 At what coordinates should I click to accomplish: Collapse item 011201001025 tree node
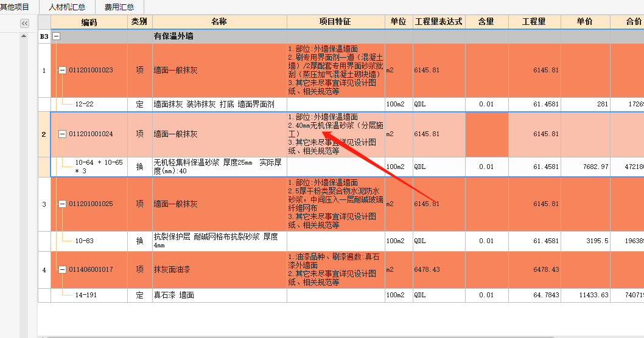[x=62, y=204]
